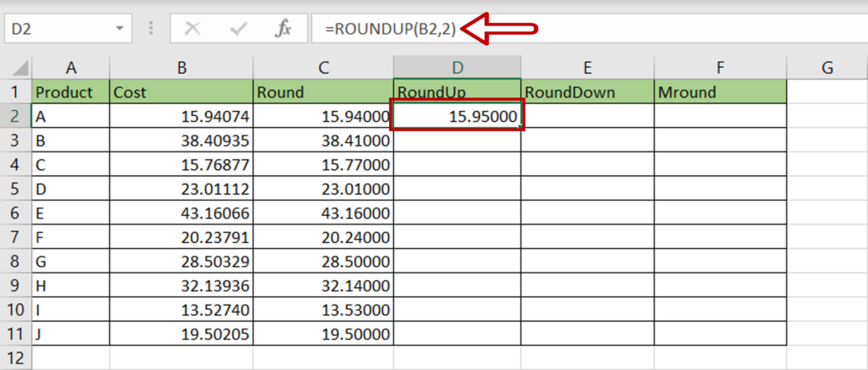Select Product cell containing letter E
Viewport: 868px width, 370px height.
[x=71, y=213]
